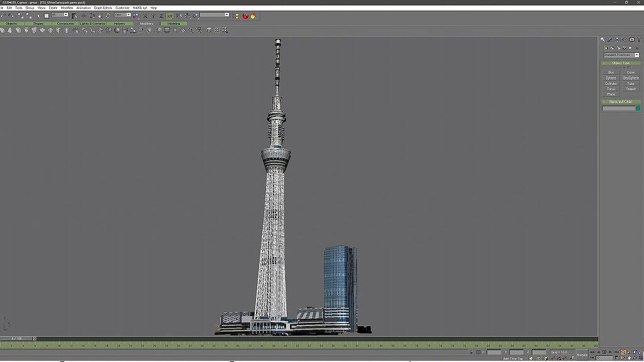
Task: Switch to the Shapes tab
Action: pyautogui.click(x=38, y=24)
